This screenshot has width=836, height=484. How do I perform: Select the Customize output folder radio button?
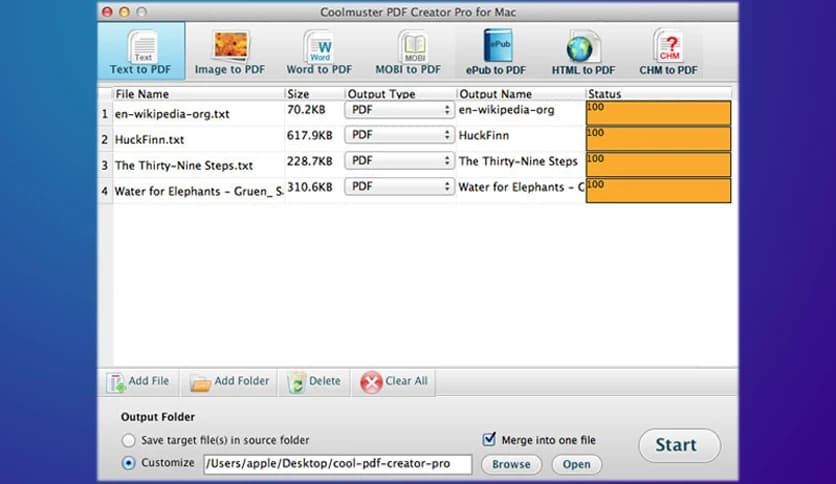128,463
